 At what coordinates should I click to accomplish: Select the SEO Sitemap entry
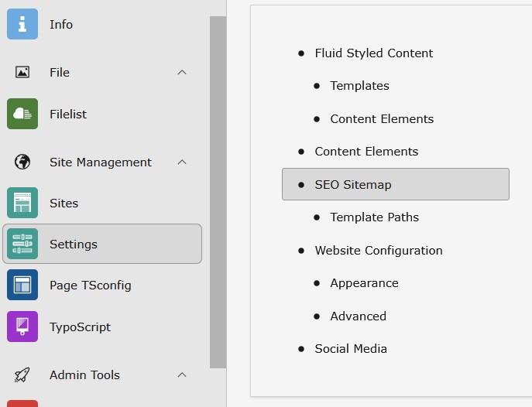coord(396,184)
